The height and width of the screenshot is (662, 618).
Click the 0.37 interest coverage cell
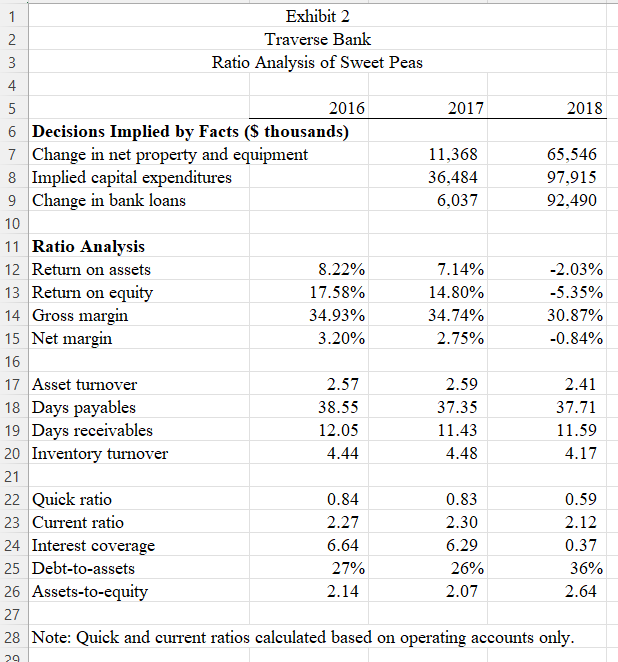coord(547,545)
